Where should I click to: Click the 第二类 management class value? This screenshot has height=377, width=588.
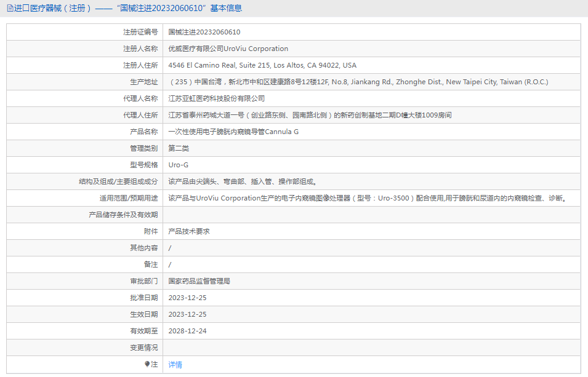[179, 148]
